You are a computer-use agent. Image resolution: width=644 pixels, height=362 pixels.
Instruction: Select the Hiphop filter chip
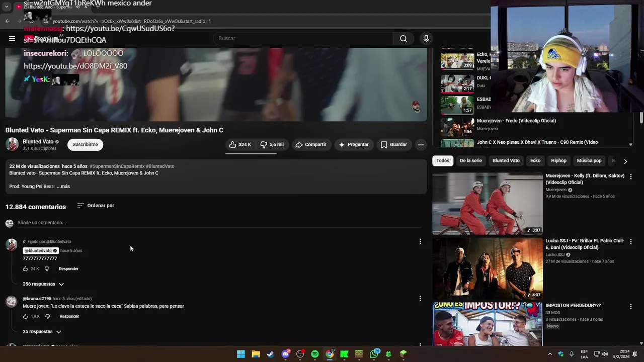(x=558, y=161)
